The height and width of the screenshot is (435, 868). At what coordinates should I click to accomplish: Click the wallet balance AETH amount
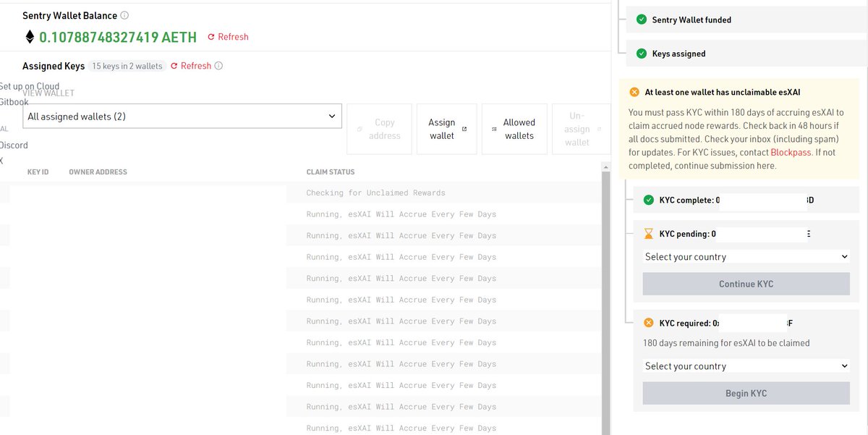(118, 37)
